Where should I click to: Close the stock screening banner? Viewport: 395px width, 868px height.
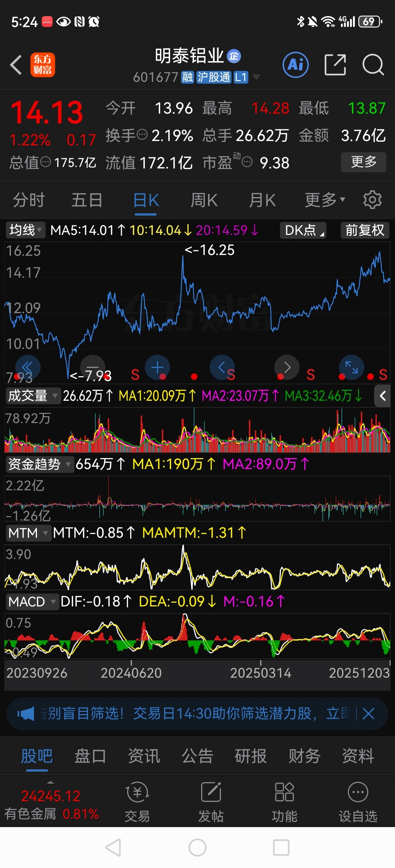(x=368, y=713)
